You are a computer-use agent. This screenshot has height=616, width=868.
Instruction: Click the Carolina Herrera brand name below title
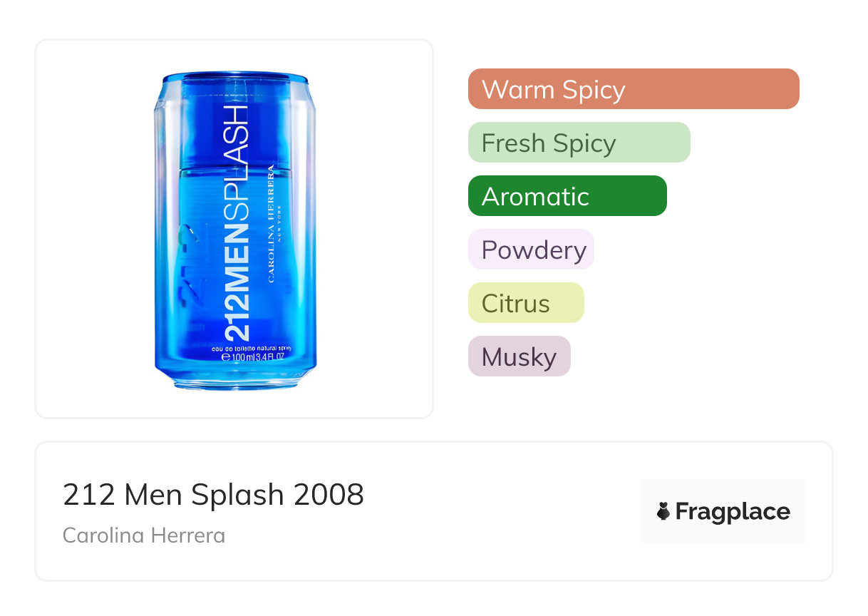144,535
